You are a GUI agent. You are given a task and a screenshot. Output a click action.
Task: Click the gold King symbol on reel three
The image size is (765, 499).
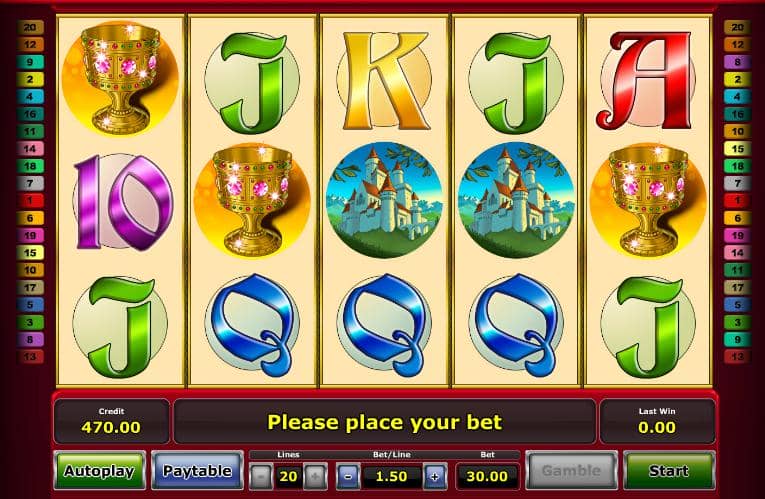[x=384, y=80]
